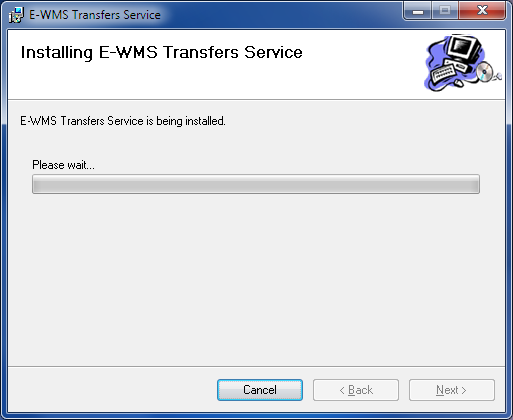Screen dimensions: 513x420
Task: Click the empty gray area below progress bar
Action: point(256,280)
